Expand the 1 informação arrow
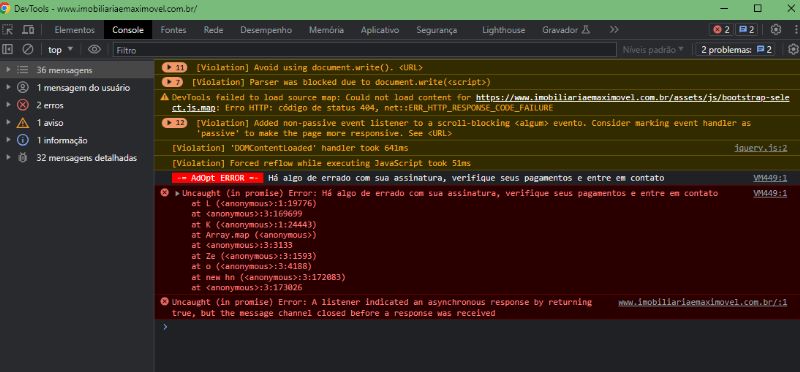The width and height of the screenshot is (800, 372). point(8,140)
